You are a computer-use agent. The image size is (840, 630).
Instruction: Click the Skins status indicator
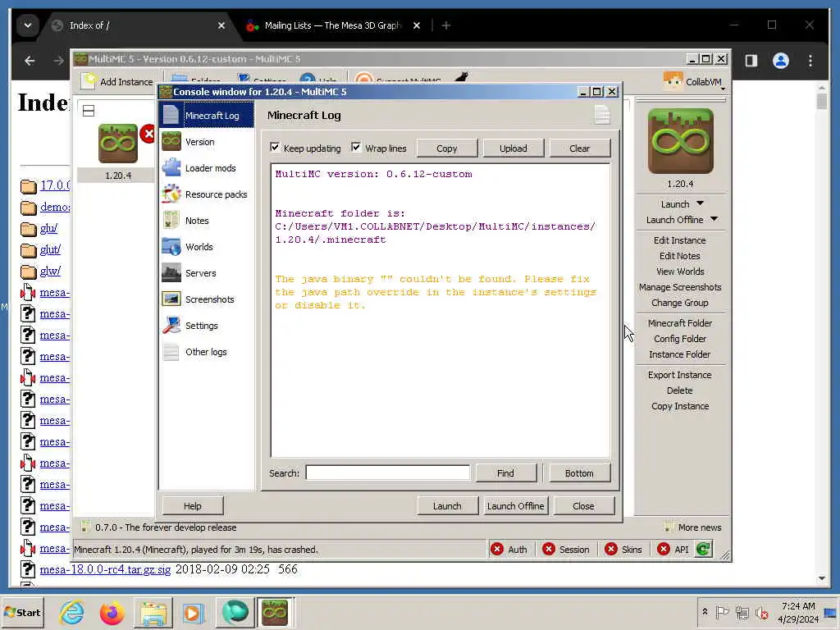[x=623, y=549]
